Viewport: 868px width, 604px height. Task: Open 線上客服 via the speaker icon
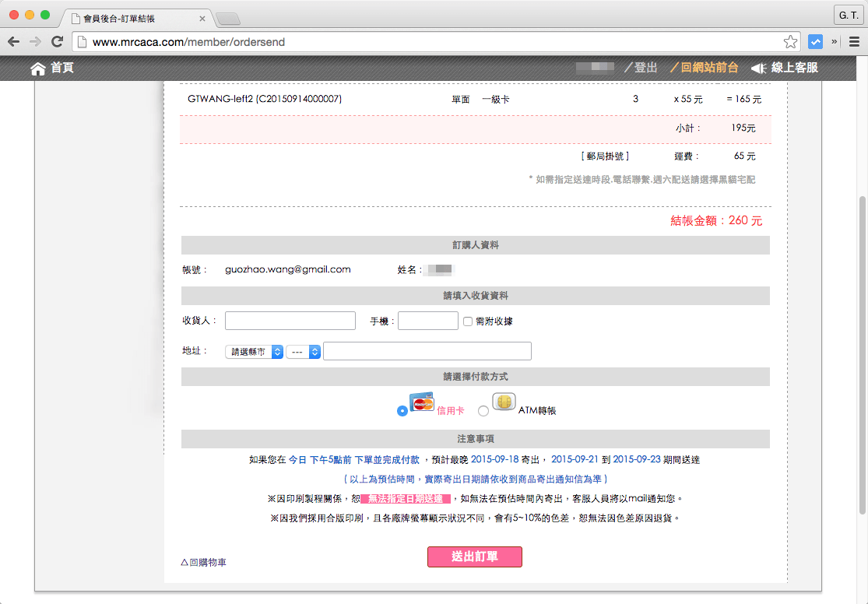[x=757, y=68]
